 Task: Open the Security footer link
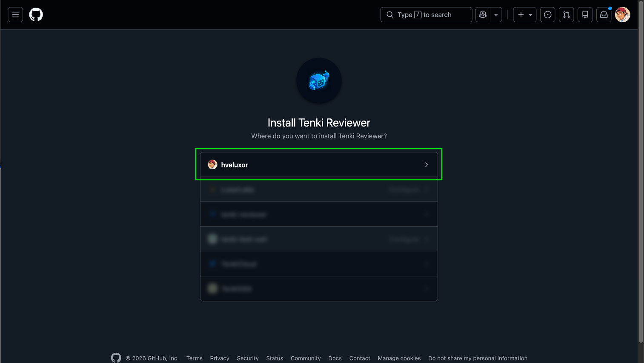click(x=248, y=358)
